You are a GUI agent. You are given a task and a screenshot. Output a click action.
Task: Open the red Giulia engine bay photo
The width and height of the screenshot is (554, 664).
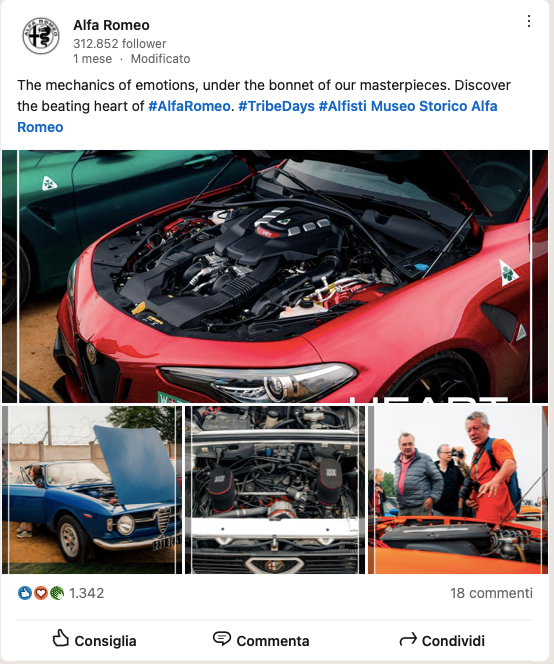click(x=275, y=276)
